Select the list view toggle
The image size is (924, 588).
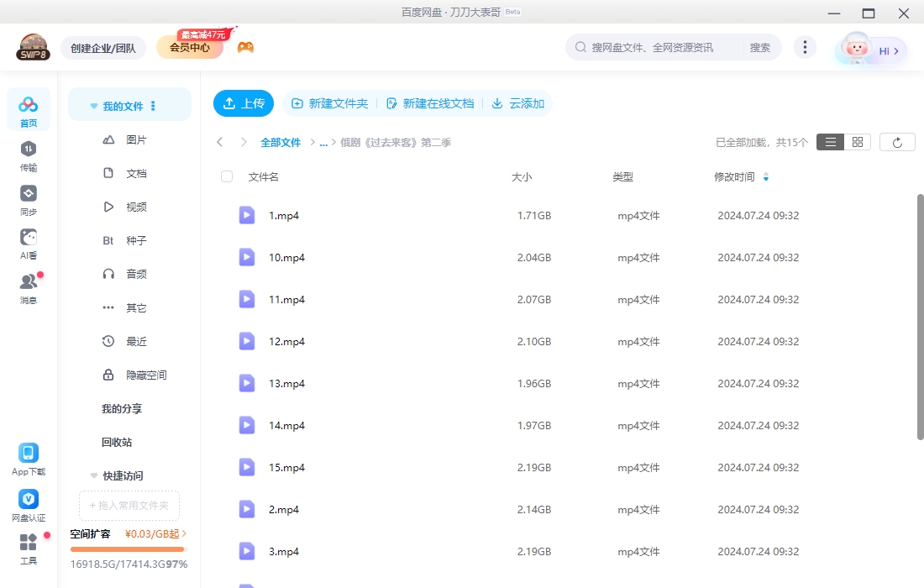[830, 141]
